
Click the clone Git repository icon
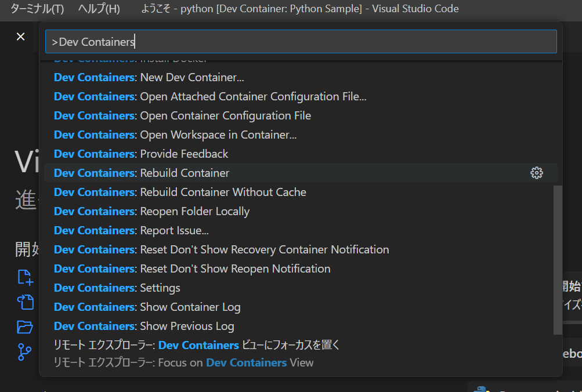pos(24,352)
